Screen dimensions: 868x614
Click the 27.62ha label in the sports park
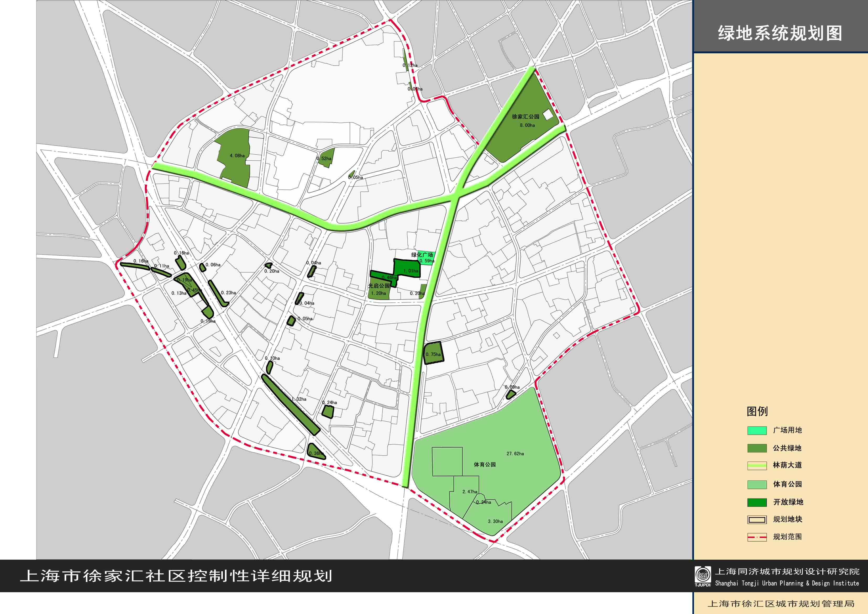[515, 453]
